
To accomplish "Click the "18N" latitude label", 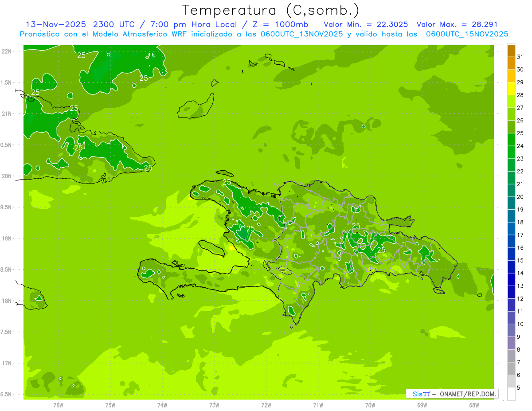I will pyautogui.click(x=7, y=301).
